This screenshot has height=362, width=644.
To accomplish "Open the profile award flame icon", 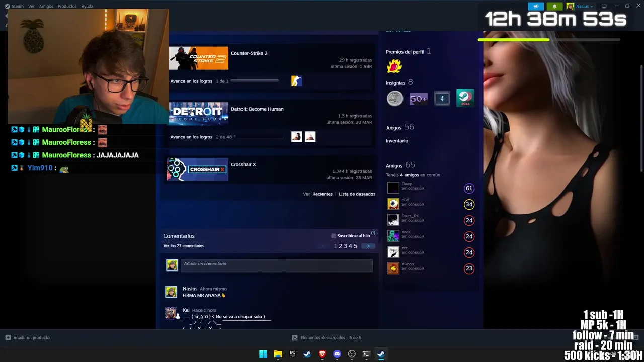I will [x=394, y=66].
